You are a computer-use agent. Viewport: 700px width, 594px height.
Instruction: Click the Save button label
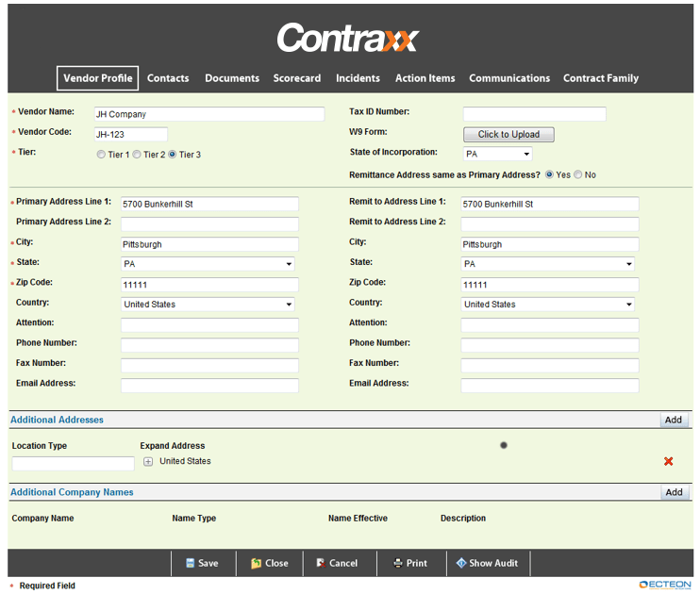[208, 563]
